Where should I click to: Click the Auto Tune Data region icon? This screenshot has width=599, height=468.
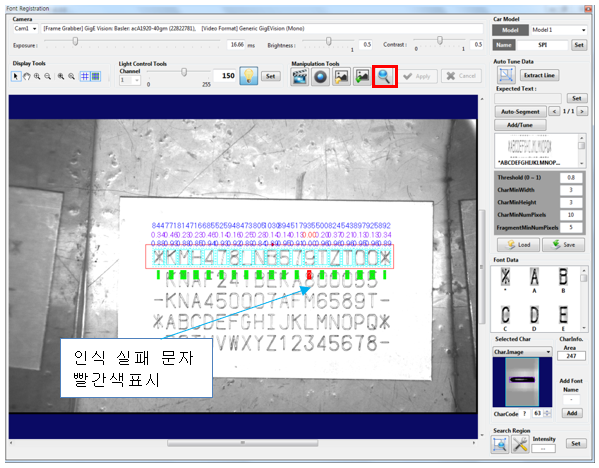point(506,75)
